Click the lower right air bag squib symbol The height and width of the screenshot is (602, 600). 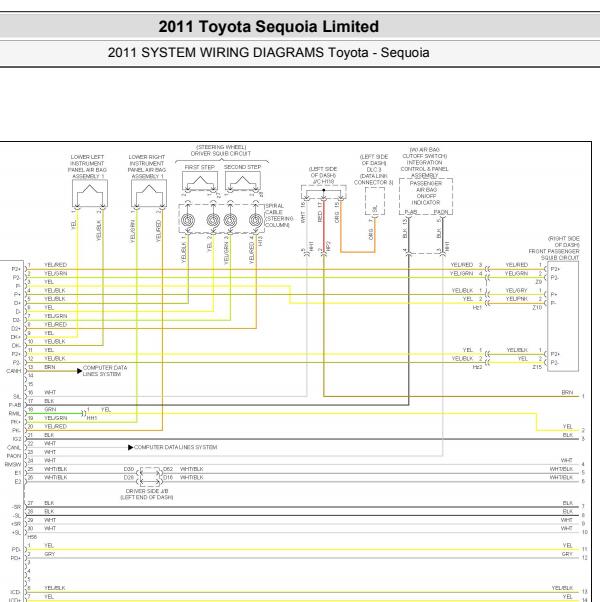pyautogui.click(x=149, y=194)
